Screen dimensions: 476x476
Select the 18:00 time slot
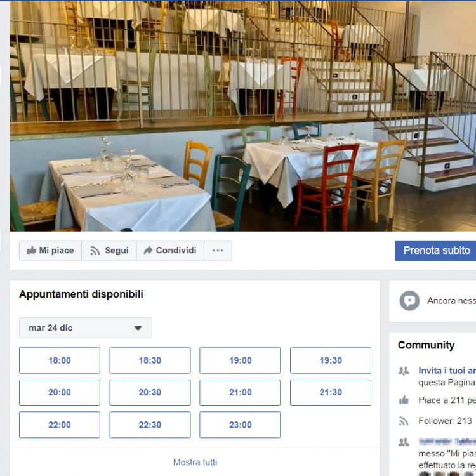pos(60,360)
